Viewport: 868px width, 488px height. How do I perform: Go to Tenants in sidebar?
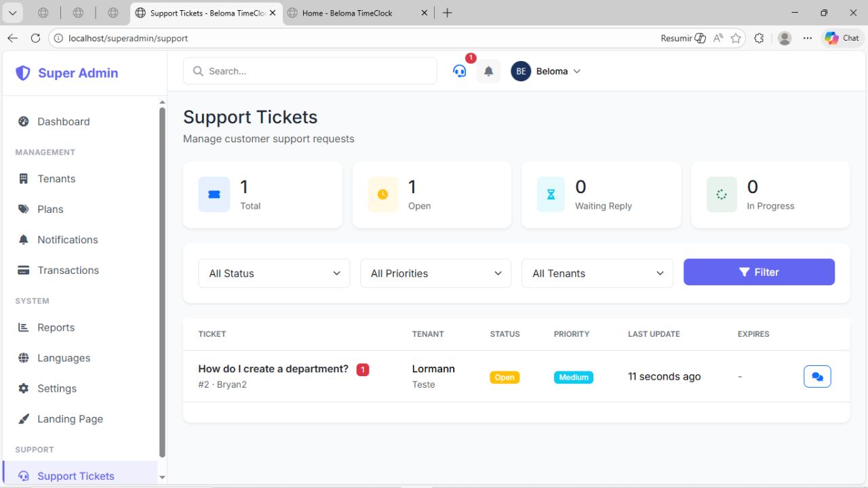coord(56,179)
